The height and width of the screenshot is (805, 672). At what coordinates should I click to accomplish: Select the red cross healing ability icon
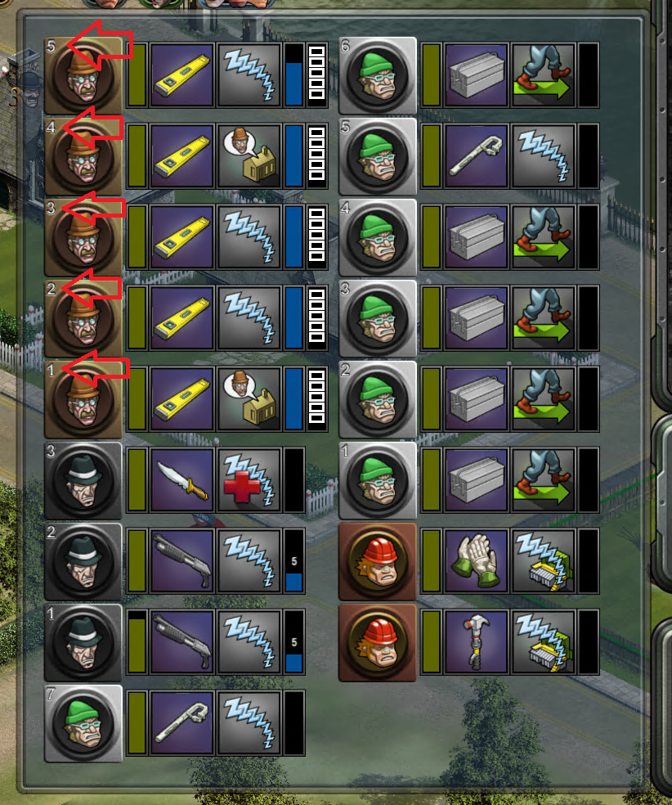(x=249, y=480)
